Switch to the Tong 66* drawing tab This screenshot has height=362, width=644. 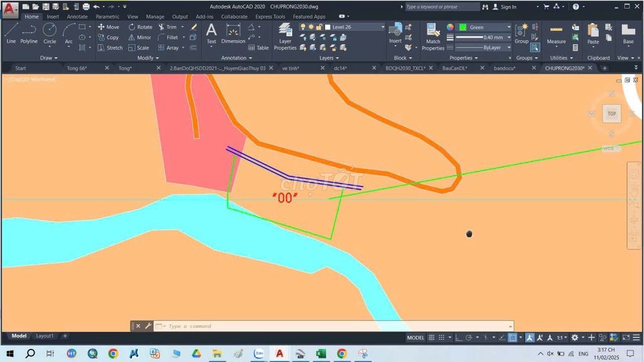pos(77,68)
